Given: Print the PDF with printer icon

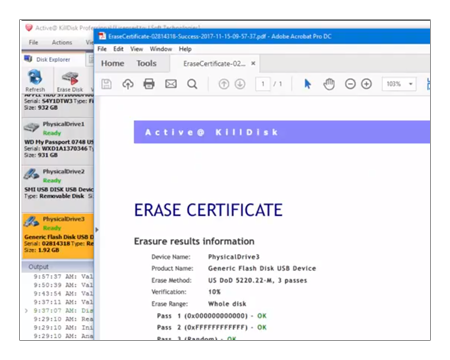Looking at the screenshot, I should [149, 84].
